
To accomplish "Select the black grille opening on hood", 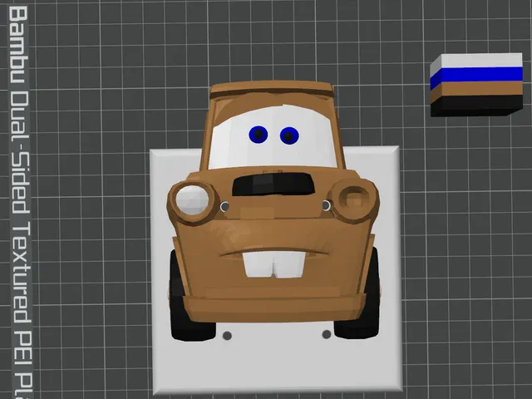I will (x=273, y=185).
